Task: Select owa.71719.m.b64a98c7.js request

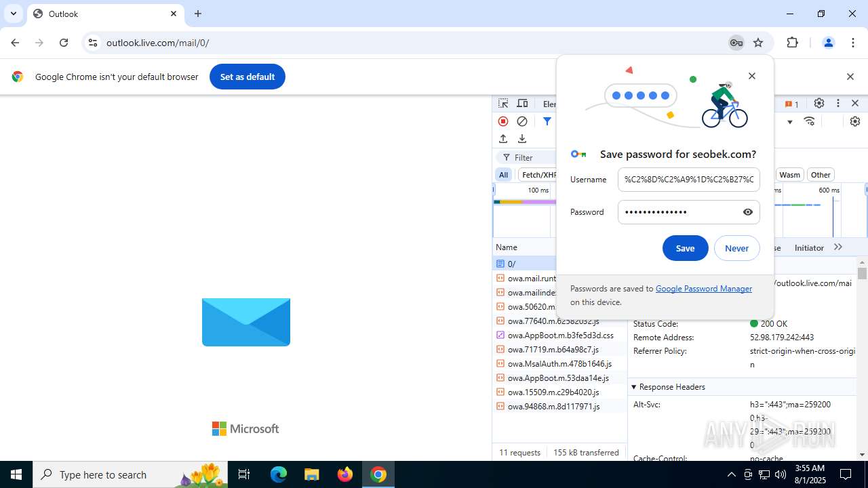Action: pyautogui.click(x=559, y=350)
